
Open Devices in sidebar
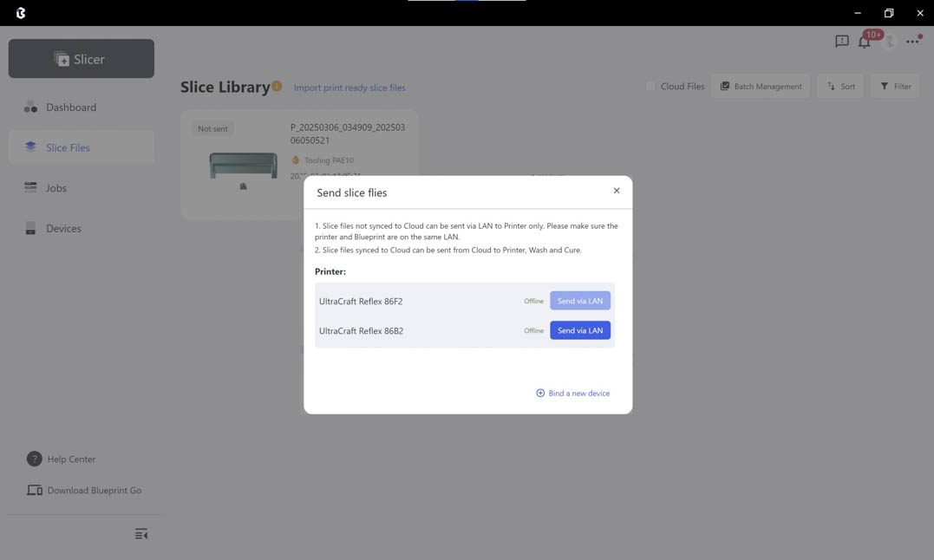point(81,229)
